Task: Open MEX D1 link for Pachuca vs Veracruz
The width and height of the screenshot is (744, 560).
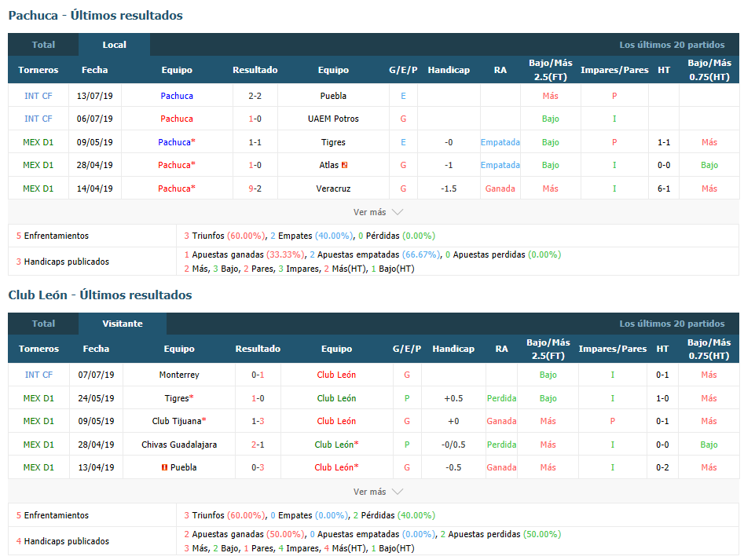Action: tap(38, 188)
